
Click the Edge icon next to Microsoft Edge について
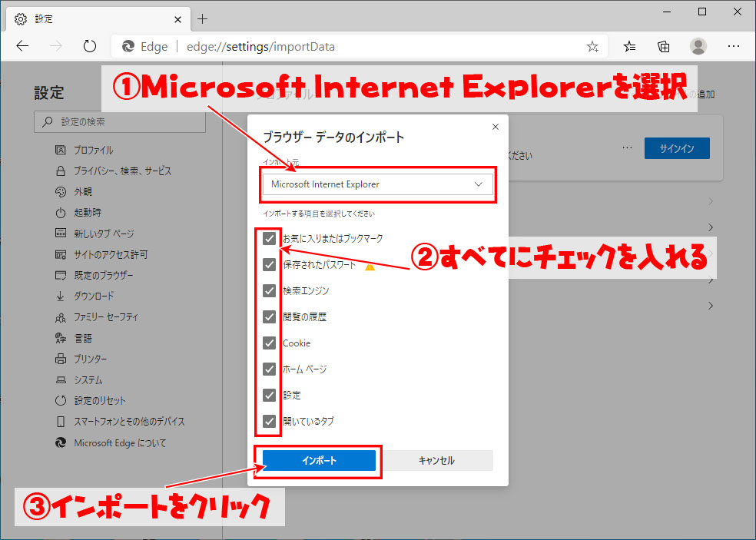(x=60, y=442)
